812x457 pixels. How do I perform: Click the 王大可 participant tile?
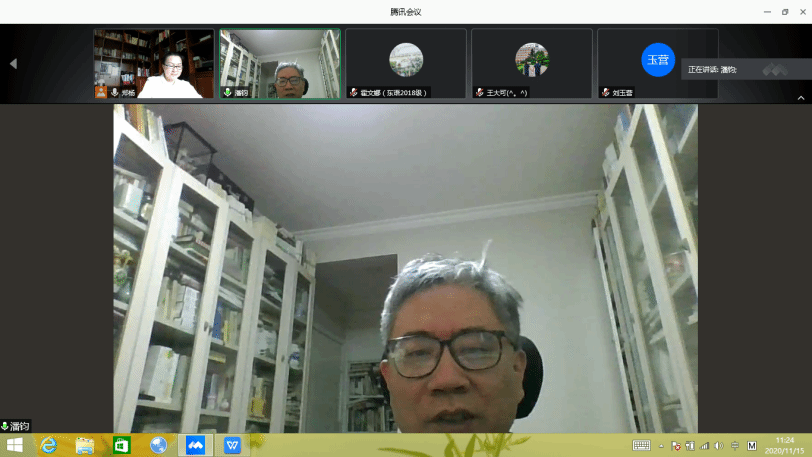pyautogui.click(x=532, y=63)
